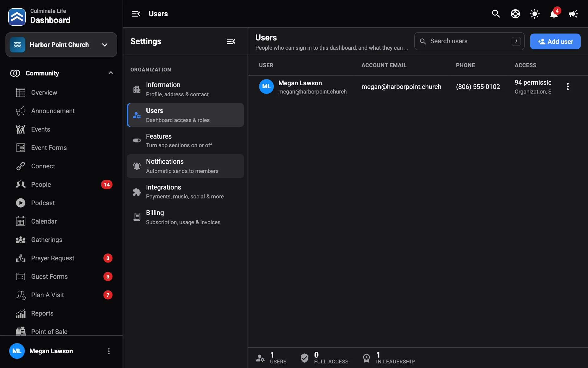This screenshot has height=368, width=588.
Task: Click the Add user button
Action: [555, 41]
